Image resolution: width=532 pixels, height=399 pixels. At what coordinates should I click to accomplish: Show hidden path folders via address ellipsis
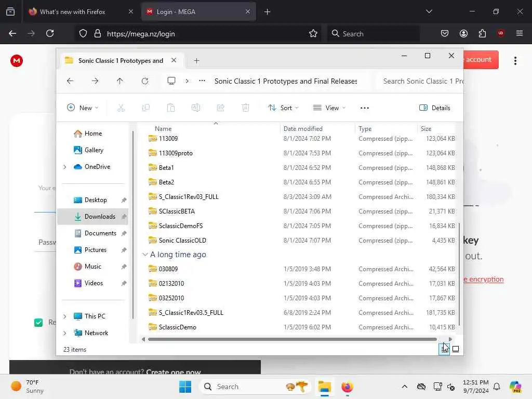tap(202, 81)
